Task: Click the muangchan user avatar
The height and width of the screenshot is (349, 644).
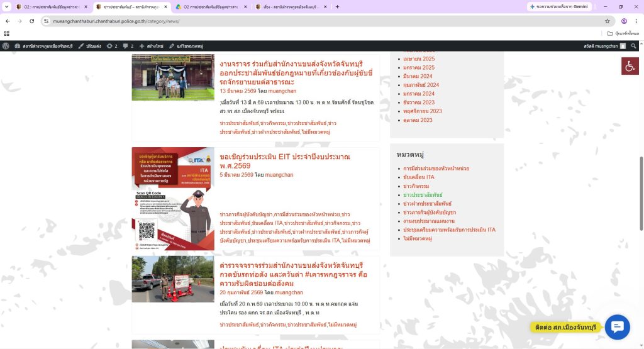Action: 623,46
